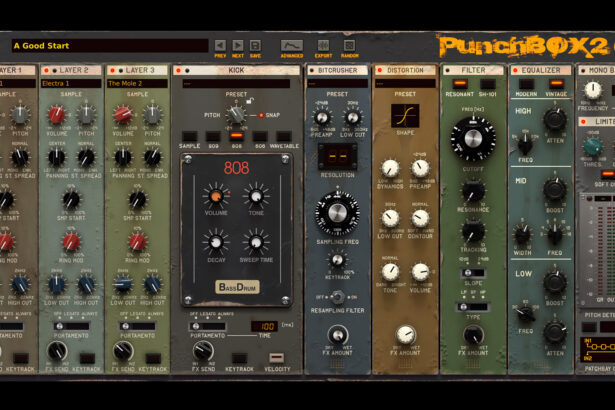Click the Filter CUTOFF large dial
615x410 pixels.
(x=473, y=138)
